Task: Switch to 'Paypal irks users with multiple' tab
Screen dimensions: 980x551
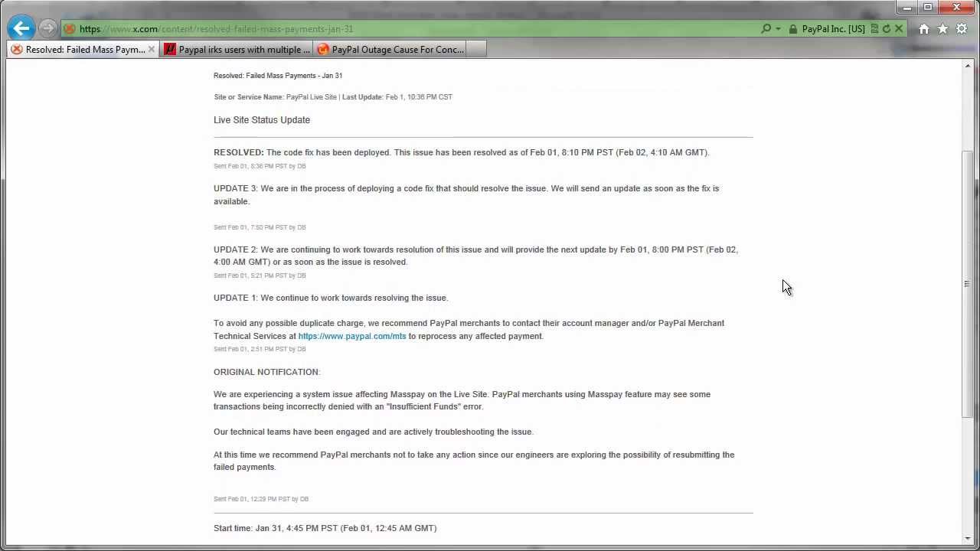Action: tap(237, 50)
